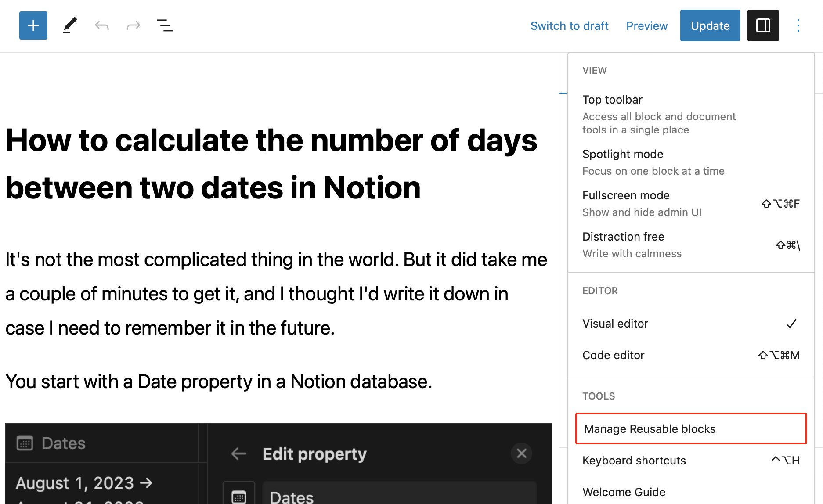Switch the post to draft

coord(569,26)
